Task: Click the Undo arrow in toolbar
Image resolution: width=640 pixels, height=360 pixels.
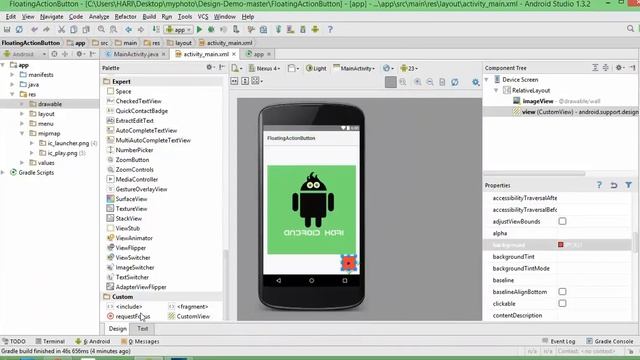Action: pyautogui.click(x=34, y=29)
